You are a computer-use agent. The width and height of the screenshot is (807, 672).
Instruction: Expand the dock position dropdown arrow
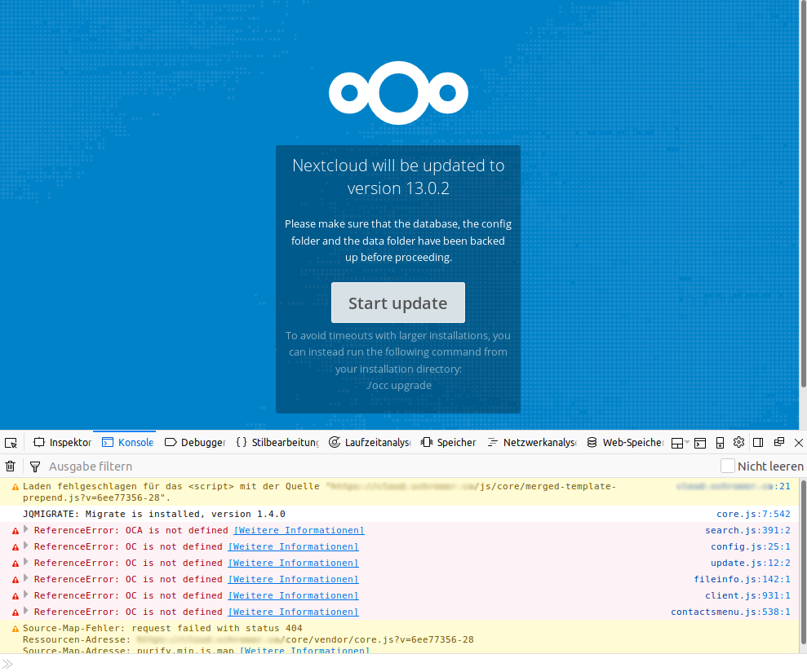[x=686, y=442]
